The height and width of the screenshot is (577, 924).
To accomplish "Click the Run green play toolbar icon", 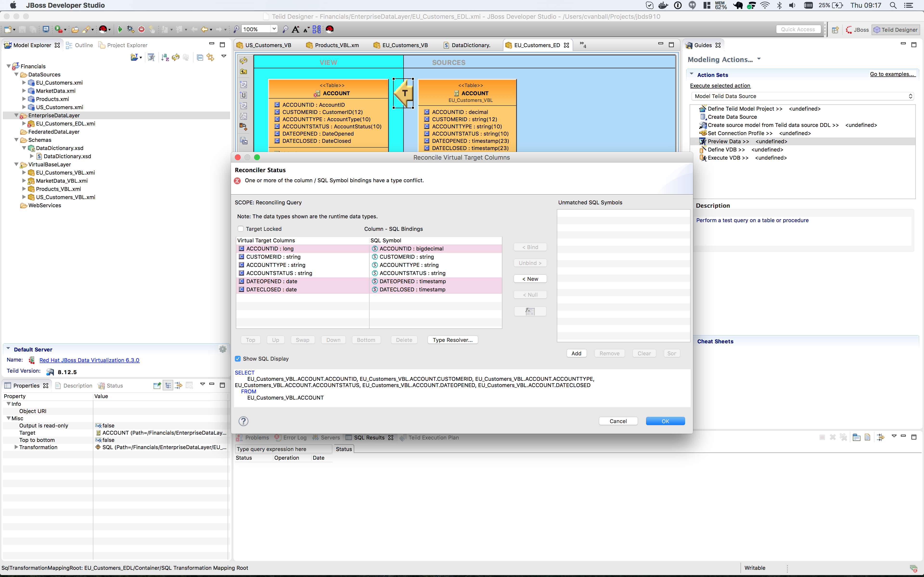I will (x=120, y=29).
